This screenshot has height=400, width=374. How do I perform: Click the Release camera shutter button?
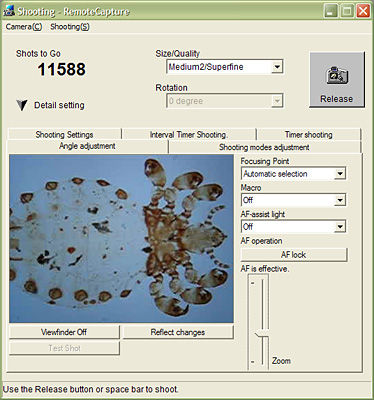click(x=337, y=80)
